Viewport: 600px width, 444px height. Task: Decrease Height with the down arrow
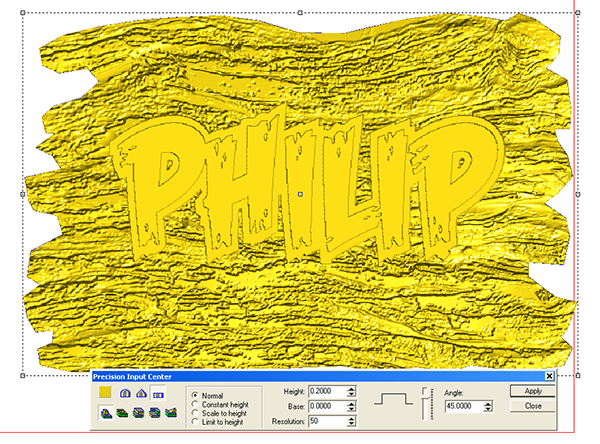(351, 394)
